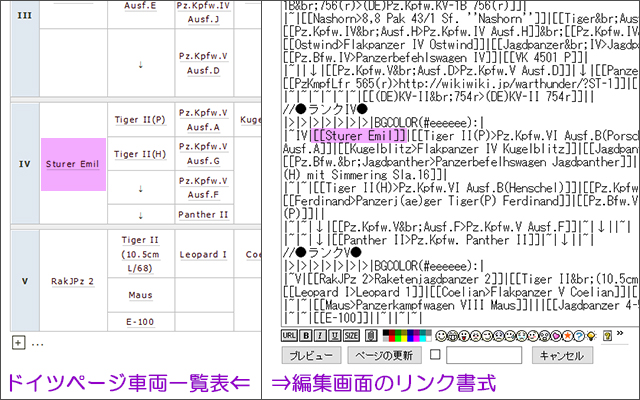640x400 pixels.
Task: Click the //●ランクIV● comment line in editor
Action: 325,109
